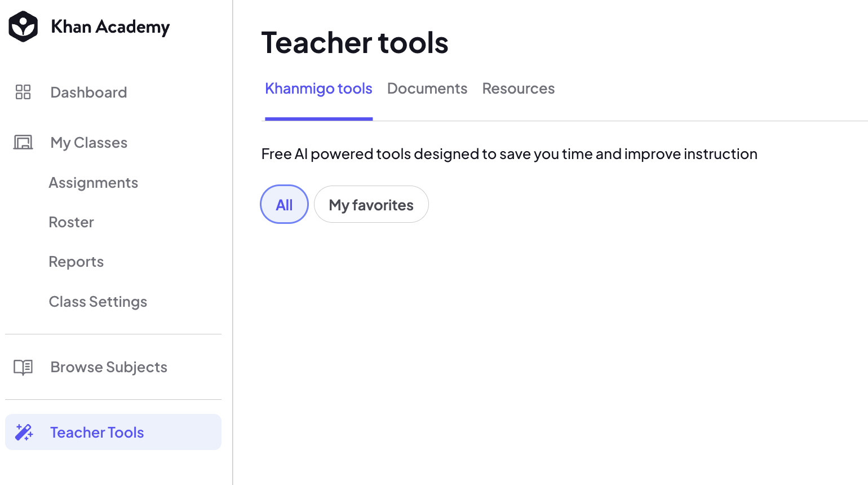Screen dimensions: 868x485
Task: Click the Teacher Tools magic wand icon
Action: (x=24, y=432)
